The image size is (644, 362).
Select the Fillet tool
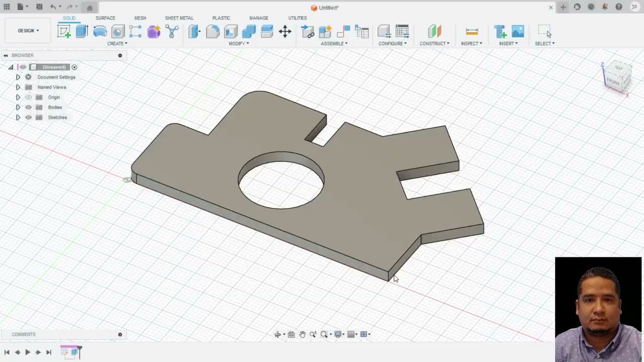(x=212, y=32)
